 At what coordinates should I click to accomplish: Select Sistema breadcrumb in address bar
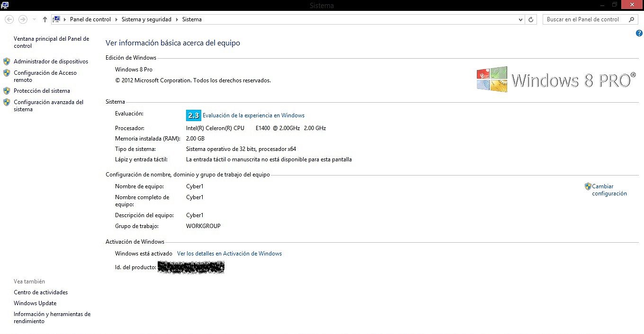coord(192,19)
